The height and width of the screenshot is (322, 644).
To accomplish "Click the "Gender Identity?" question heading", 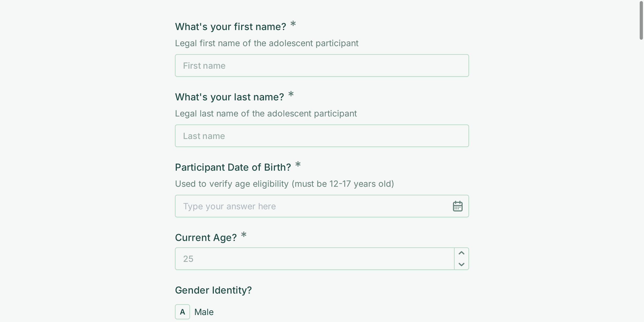I will (213, 290).
